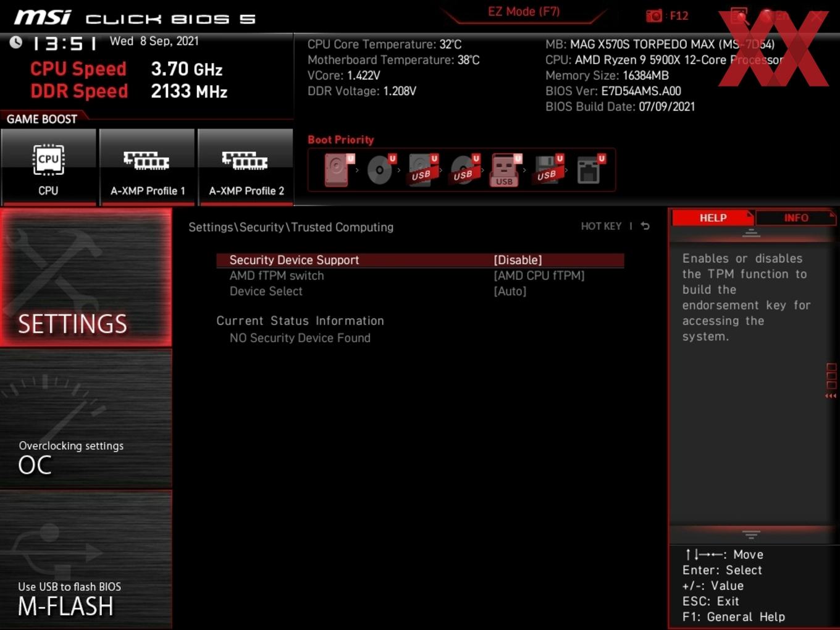Select the USB hard disk boot icon
840x630 pixels.
coord(422,170)
